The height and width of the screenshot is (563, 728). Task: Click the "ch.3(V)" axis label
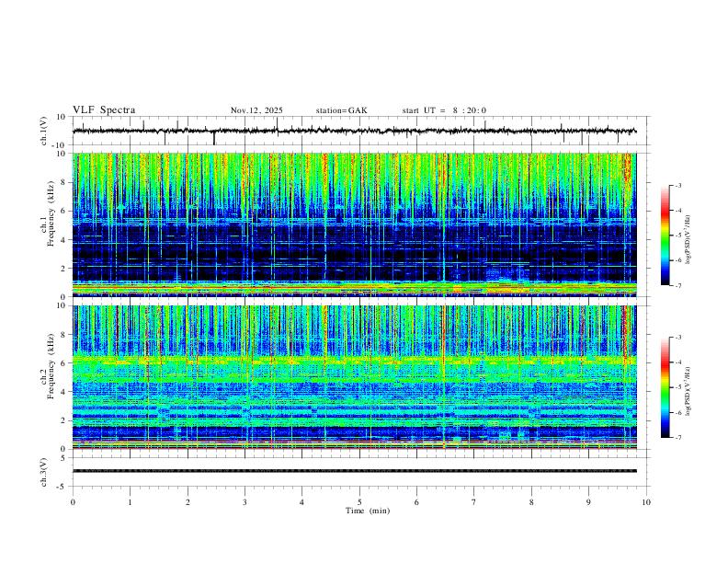pyautogui.click(x=43, y=472)
